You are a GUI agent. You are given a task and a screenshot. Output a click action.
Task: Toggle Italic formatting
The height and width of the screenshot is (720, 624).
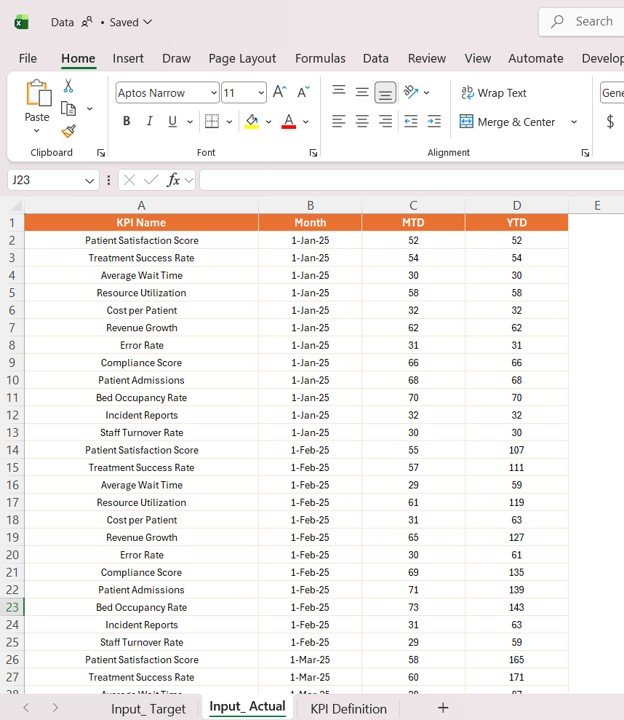(150, 122)
